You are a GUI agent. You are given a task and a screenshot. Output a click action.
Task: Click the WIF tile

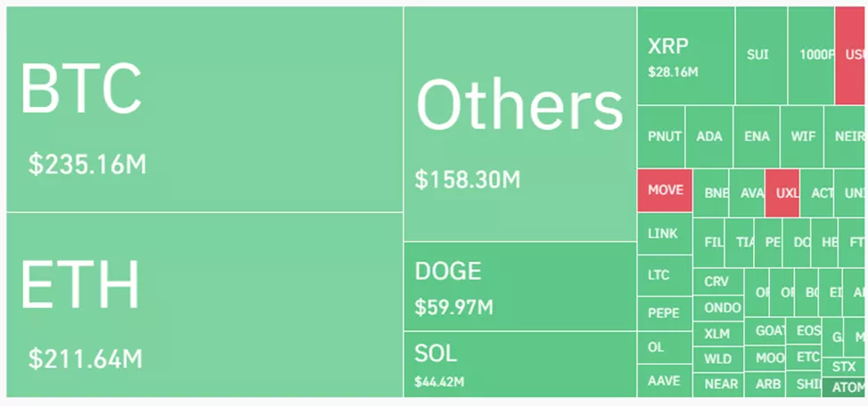pyautogui.click(x=801, y=137)
